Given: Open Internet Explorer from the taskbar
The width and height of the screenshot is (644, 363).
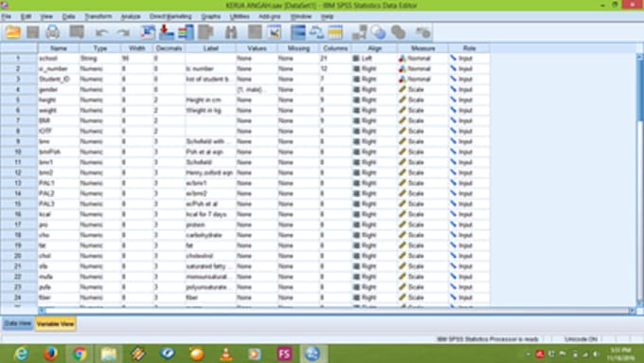Looking at the screenshot, I should (x=21, y=354).
